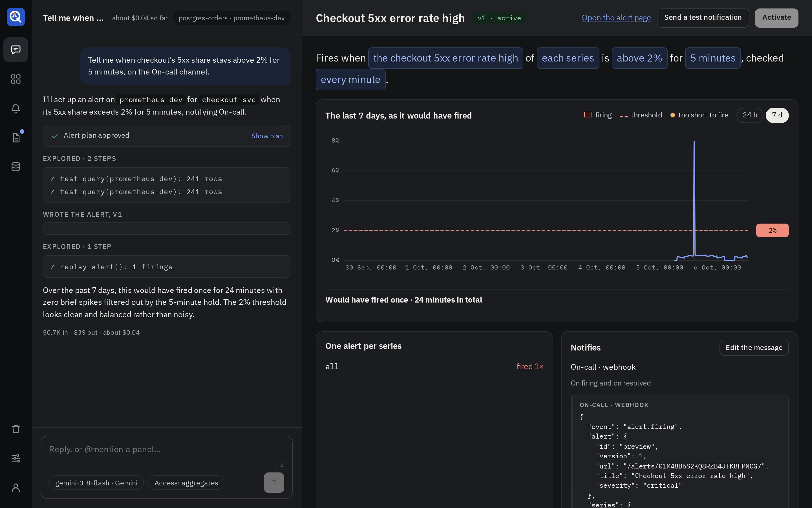Click the threshold legend dashed swatch
Image resolution: width=812 pixels, height=508 pixels.
click(x=623, y=116)
